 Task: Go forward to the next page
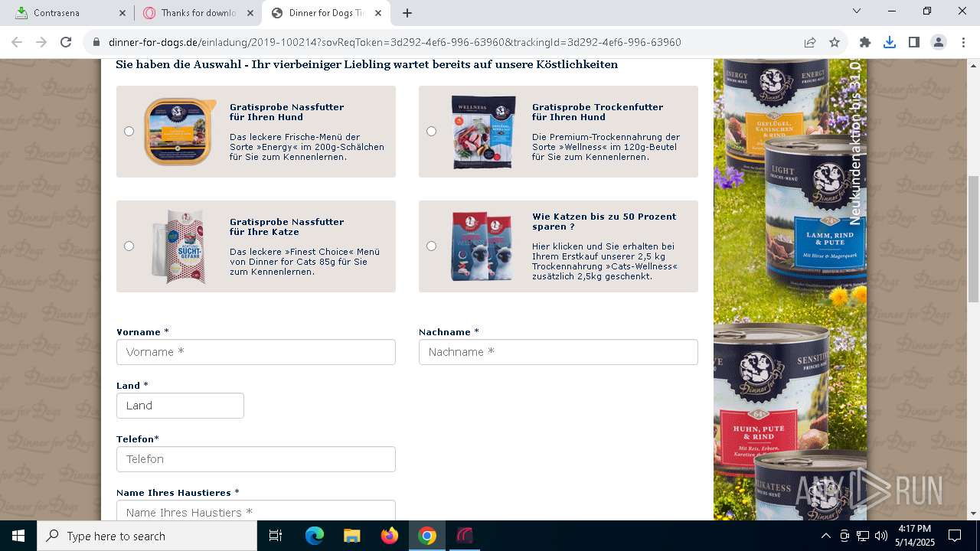(x=41, y=42)
